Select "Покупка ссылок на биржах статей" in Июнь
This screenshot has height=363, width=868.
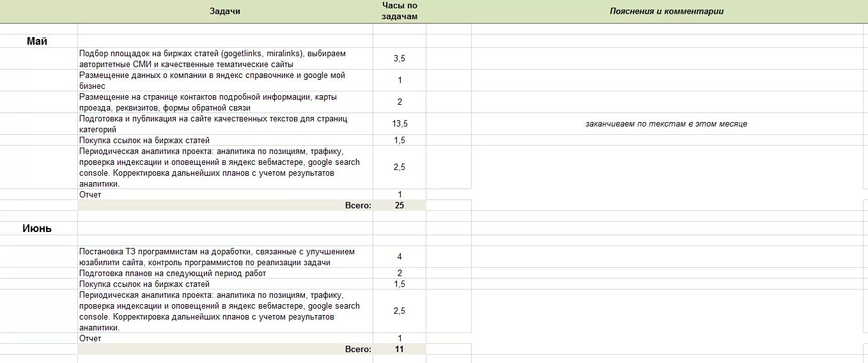(x=225, y=284)
